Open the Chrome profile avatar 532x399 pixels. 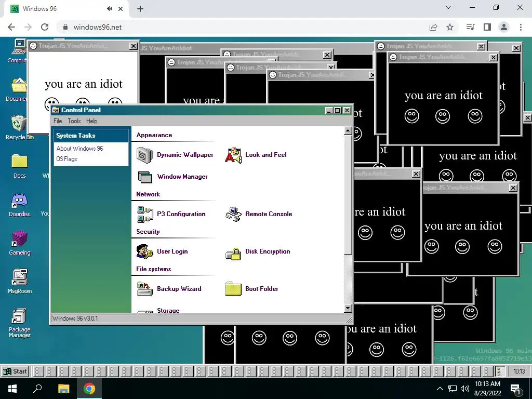504,27
